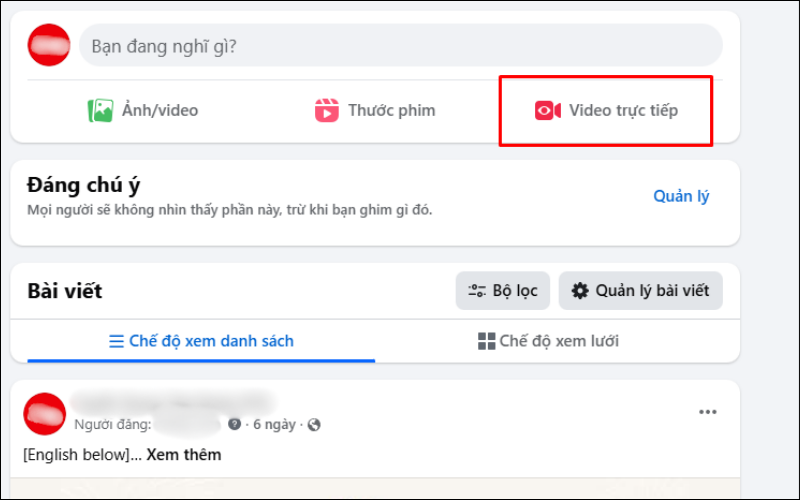Click the pink Thước phim reels icon
This screenshot has height=500, width=800.
tap(327, 111)
